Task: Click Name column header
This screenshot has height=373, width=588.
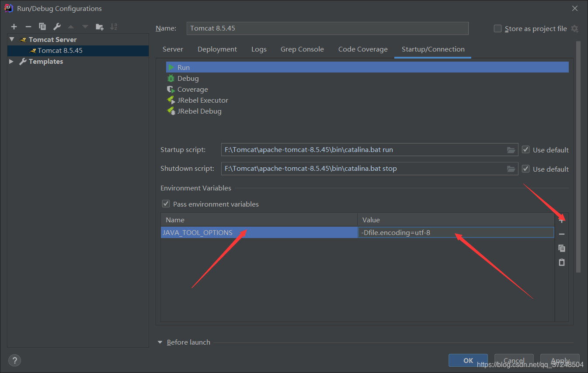Action: point(259,220)
